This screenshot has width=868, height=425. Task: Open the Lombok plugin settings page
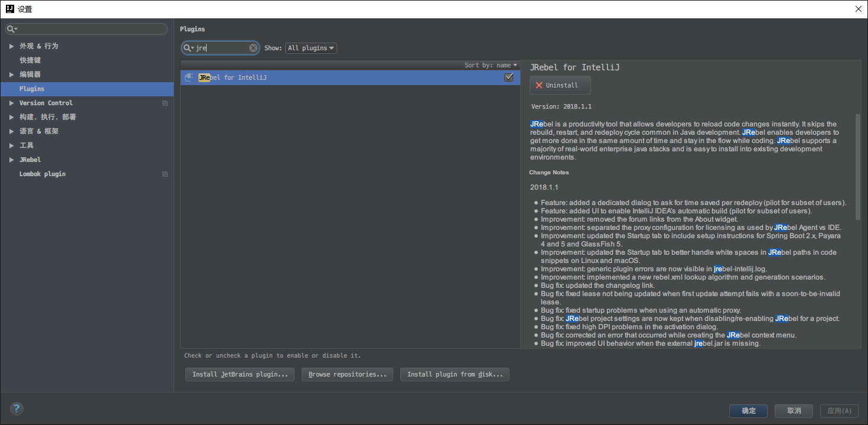[x=43, y=174]
